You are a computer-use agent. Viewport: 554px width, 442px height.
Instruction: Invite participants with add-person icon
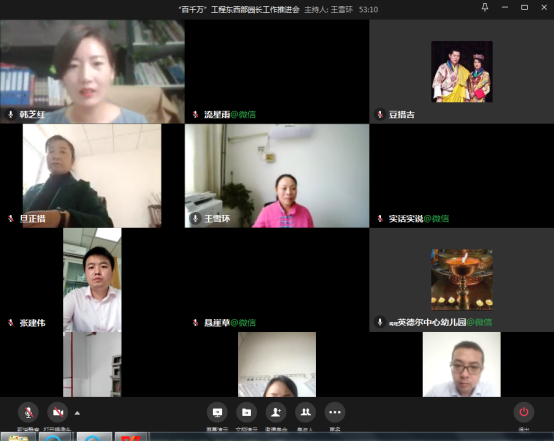[x=276, y=412]
